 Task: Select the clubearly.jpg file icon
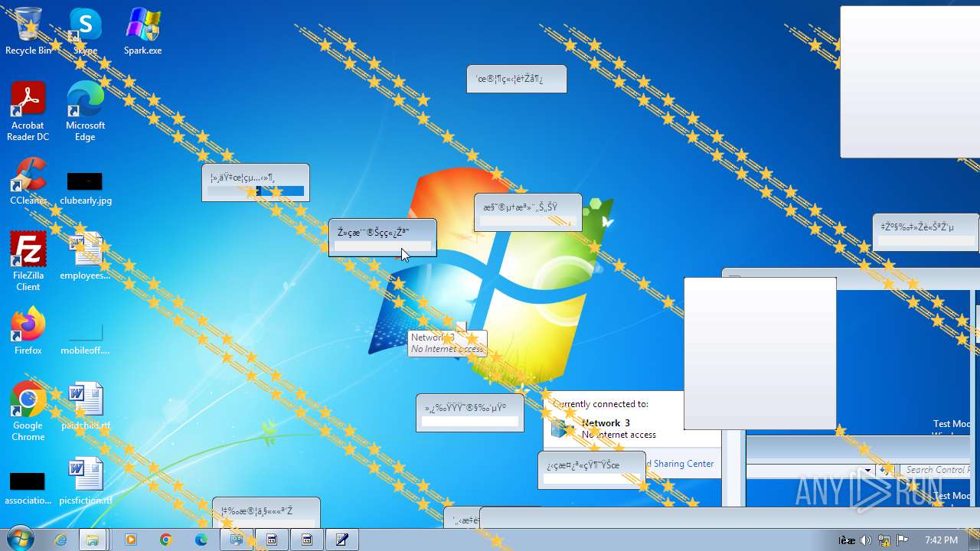(x=85, y=189)
